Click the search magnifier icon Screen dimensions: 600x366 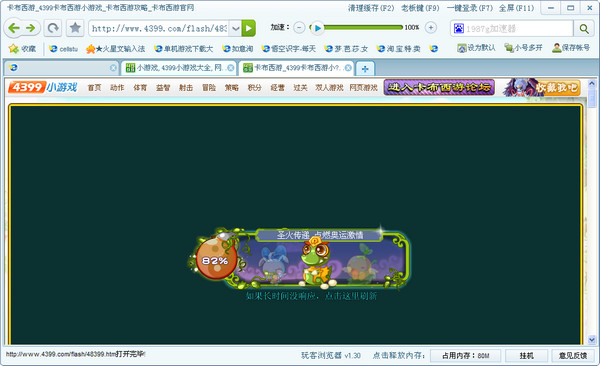584,28
